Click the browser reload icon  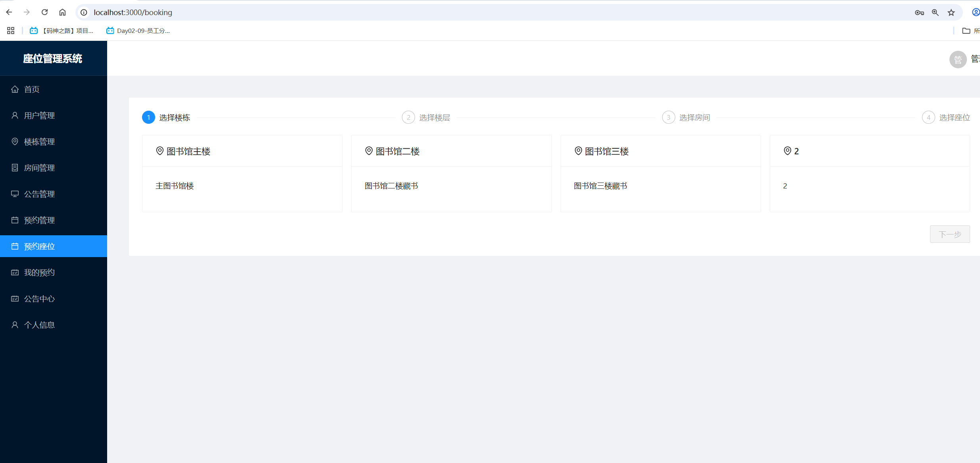coord(45,12)
